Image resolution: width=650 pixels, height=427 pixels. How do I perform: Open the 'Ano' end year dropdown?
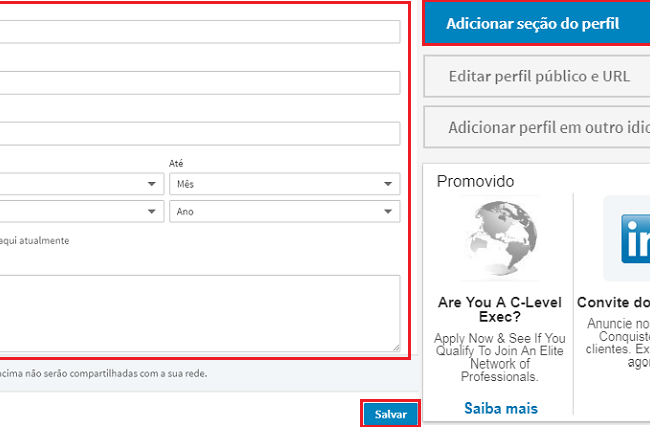pos(284,212)
